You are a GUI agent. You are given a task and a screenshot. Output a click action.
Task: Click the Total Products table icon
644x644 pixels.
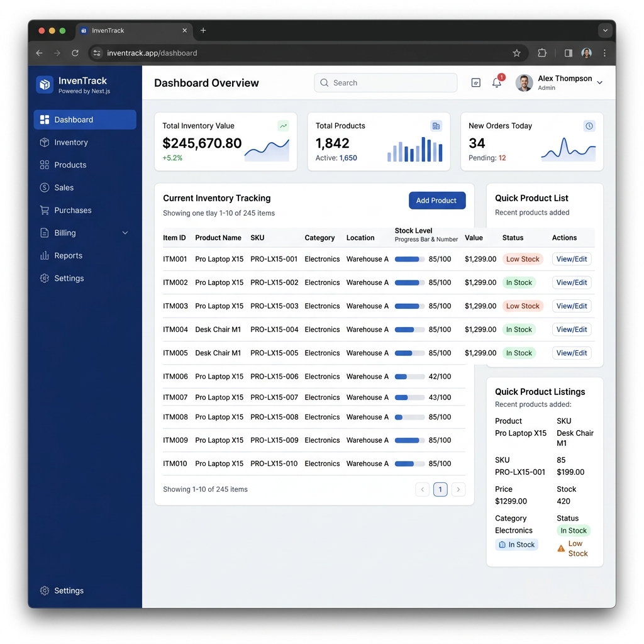(x=436, y=126)
